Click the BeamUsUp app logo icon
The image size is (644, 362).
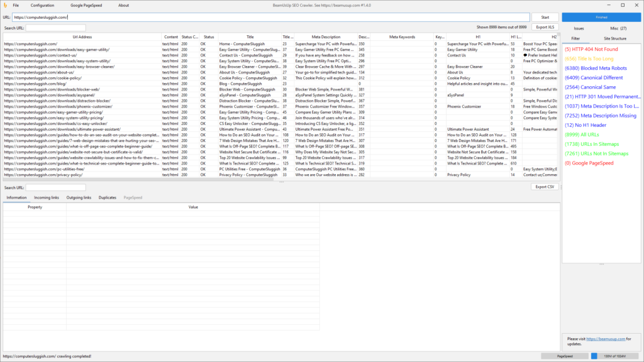point(5,5)
